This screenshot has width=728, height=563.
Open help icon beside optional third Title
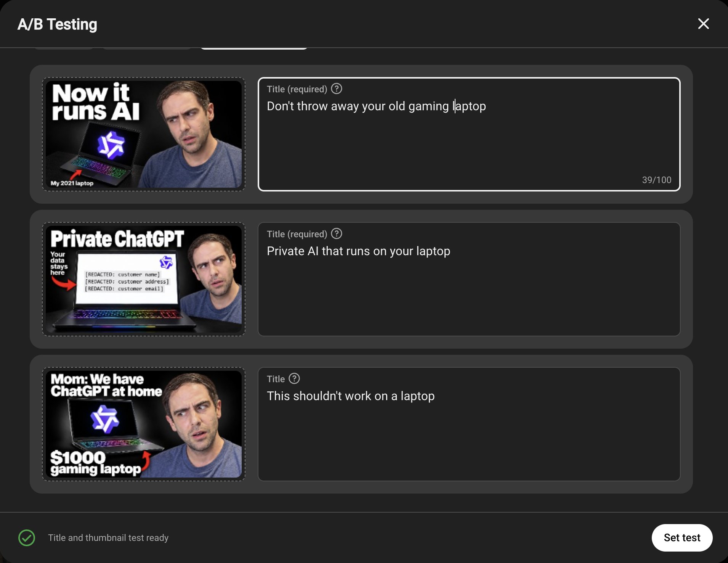pos(294,378)
